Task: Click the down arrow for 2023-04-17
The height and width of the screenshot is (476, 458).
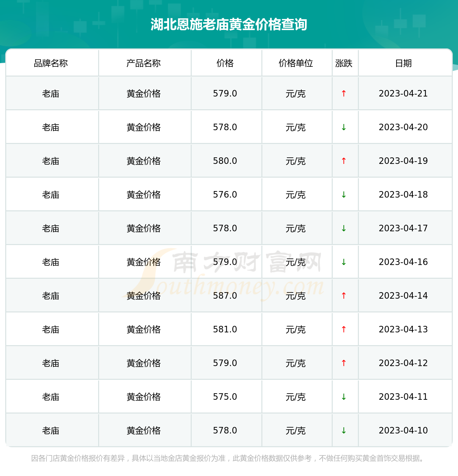Action: point(343,228)
